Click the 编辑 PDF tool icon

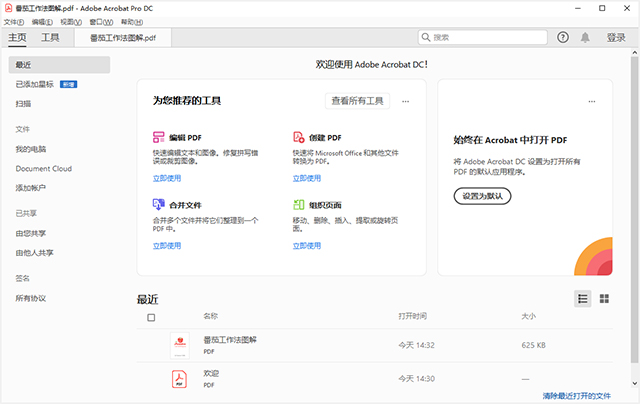click(x=158, y=137)
